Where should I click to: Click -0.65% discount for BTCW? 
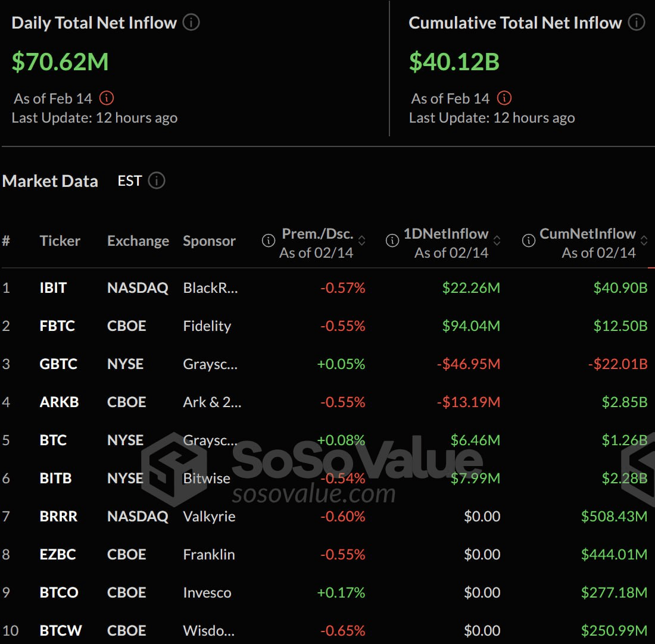(x=342, y=630)
